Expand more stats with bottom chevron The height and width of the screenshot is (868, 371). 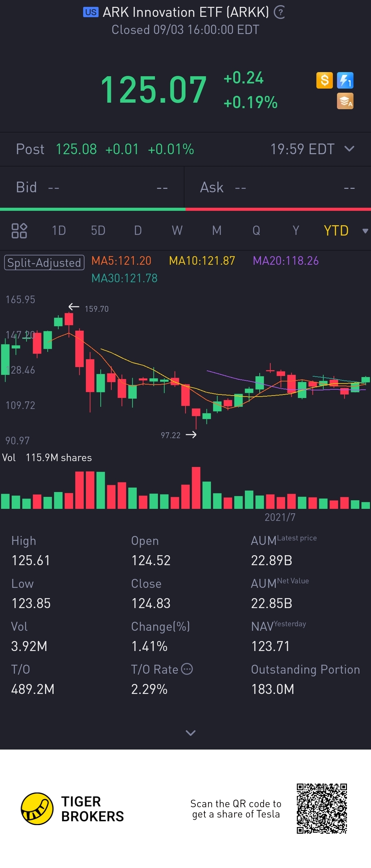pos(190,733)
